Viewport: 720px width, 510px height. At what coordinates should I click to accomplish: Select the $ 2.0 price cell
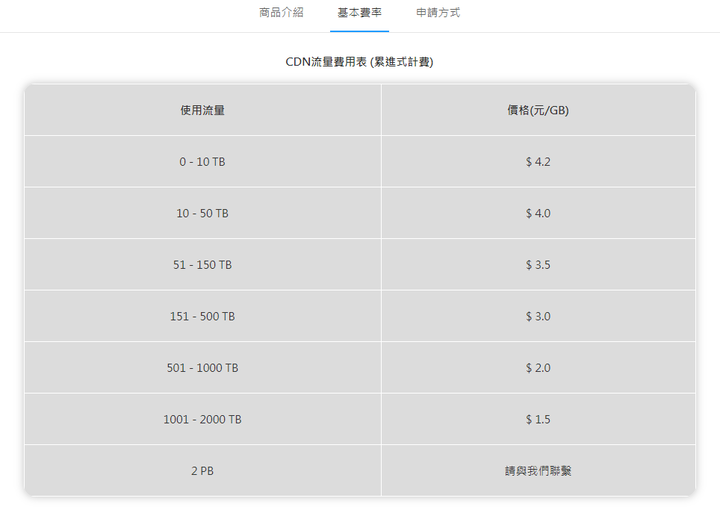click(x=538, y=368)
